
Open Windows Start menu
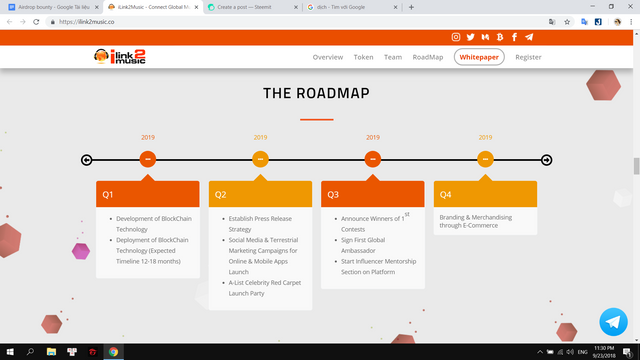pos(10,352)
